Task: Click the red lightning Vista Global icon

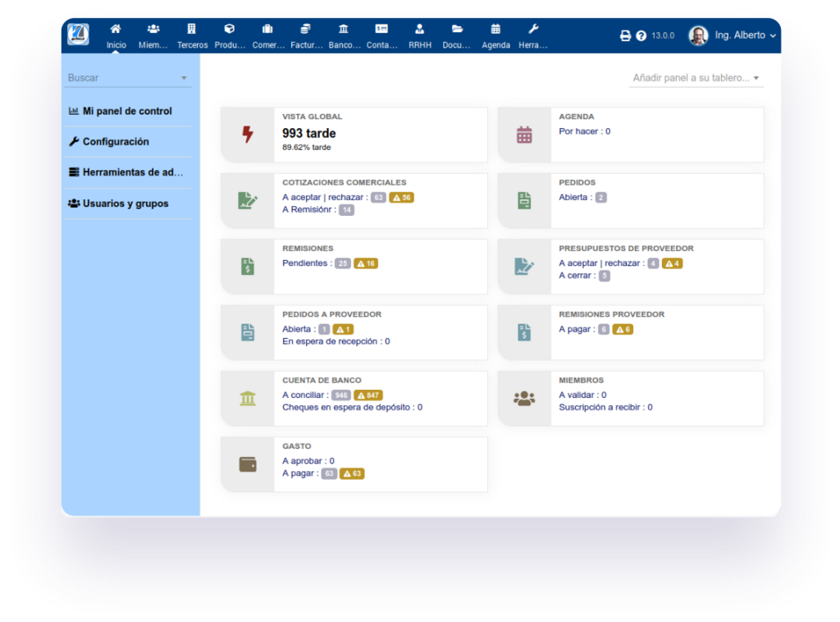Action: (x=248, y=135)
